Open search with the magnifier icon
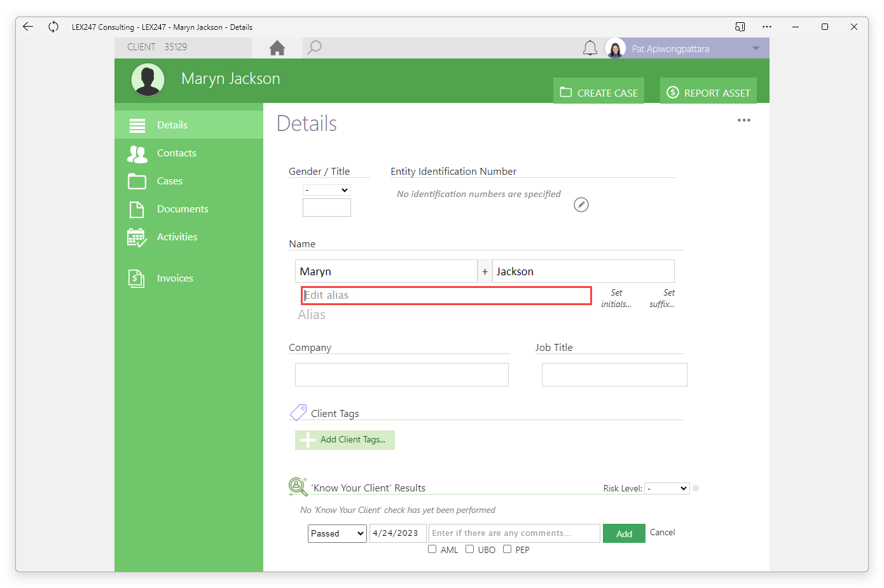The width and height of the screenshot is (884, 588). 314,48
